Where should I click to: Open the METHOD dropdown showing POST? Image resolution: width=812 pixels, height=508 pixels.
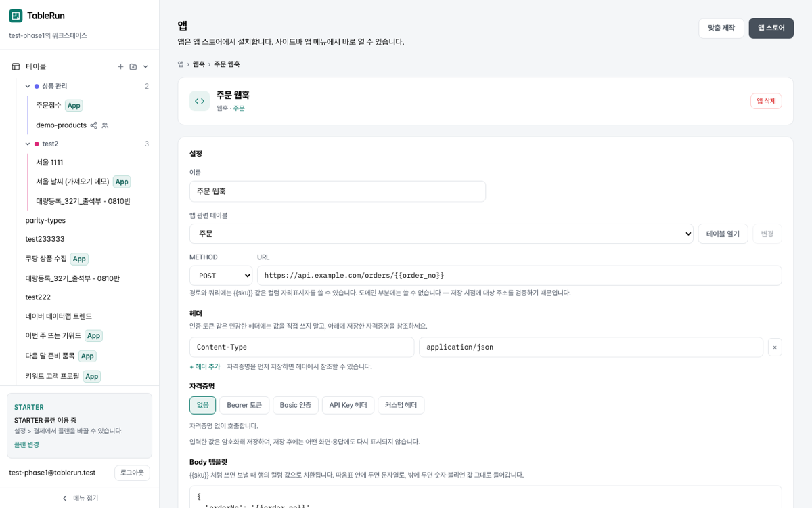click(221, 276)
